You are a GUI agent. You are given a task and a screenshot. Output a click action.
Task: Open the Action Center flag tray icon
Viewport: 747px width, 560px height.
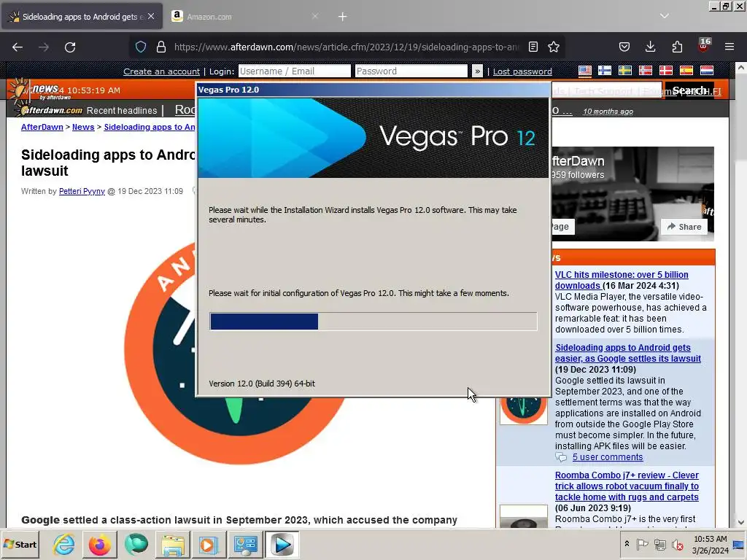tap(642, 544)
